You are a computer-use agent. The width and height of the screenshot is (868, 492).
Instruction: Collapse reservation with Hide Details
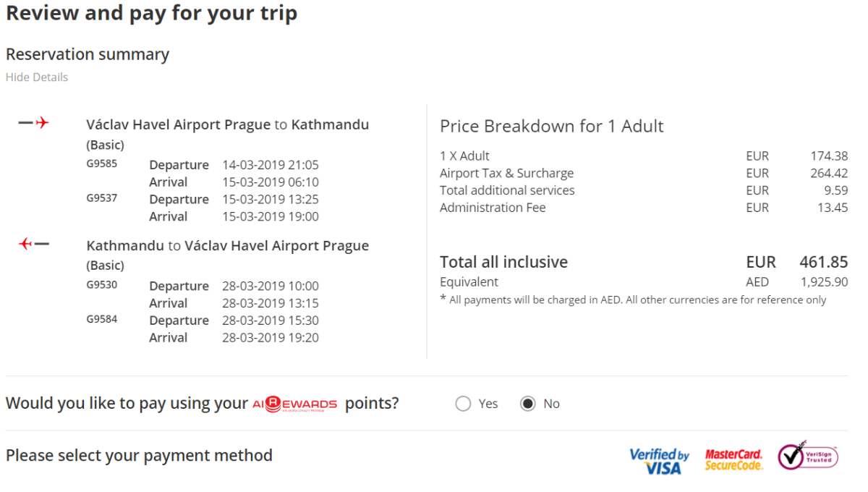[37, 77]
